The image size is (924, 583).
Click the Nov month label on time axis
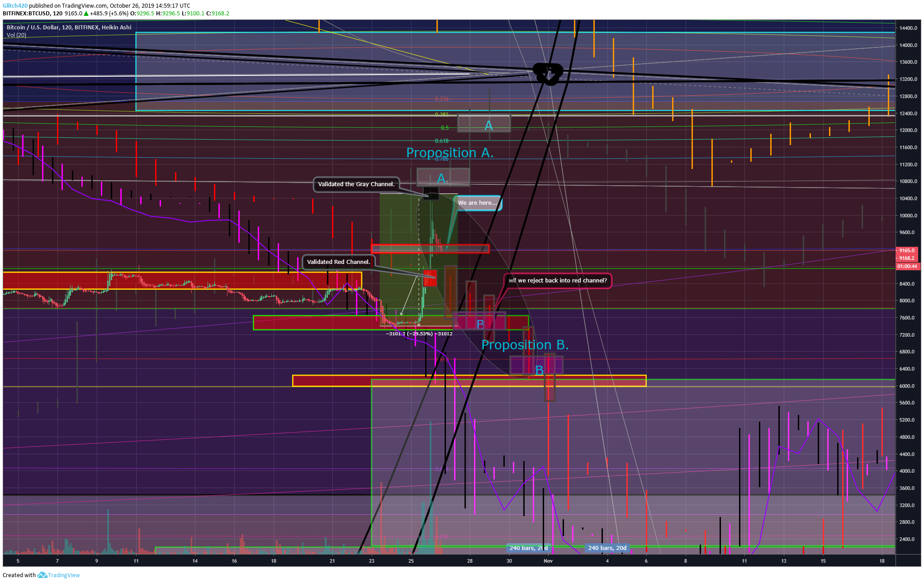[548, 561]
